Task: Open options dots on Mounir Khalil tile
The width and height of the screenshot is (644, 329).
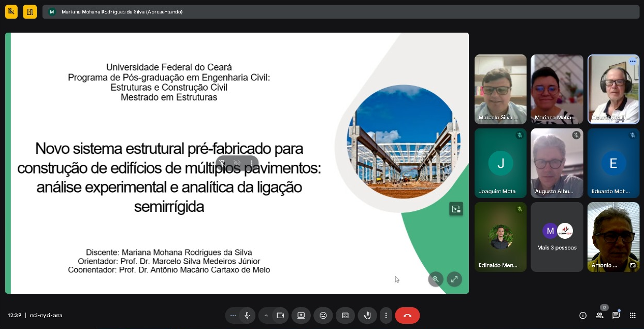Action: [x=633, y=61]
